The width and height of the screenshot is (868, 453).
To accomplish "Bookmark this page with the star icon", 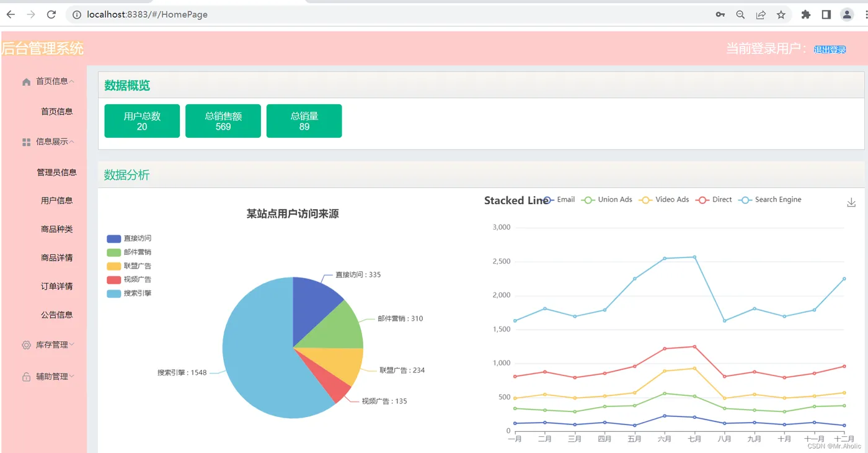I will click(781, 14).
